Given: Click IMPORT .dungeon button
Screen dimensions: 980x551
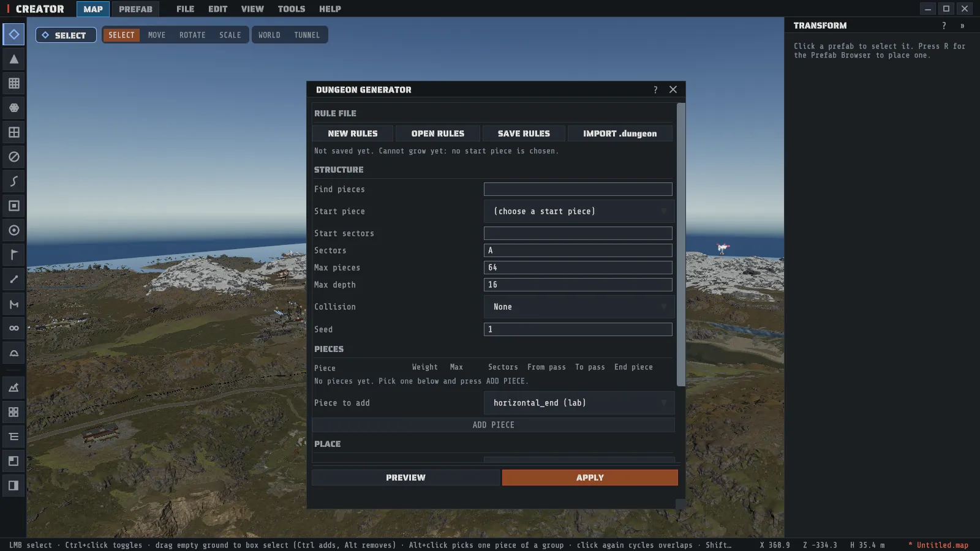Looking at the screenshot, I should click(620, 133).
